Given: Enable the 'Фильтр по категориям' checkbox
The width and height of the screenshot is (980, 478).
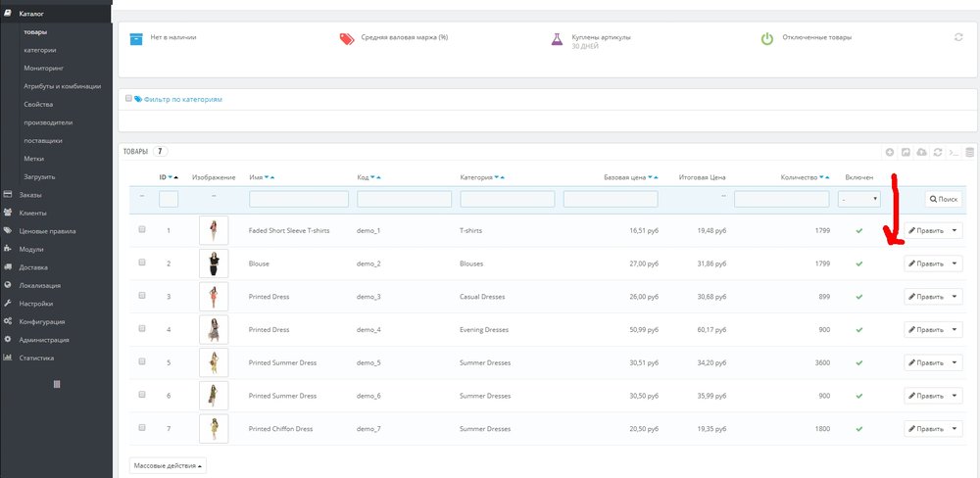Looking at the screenshot, I should coord(128,99).
